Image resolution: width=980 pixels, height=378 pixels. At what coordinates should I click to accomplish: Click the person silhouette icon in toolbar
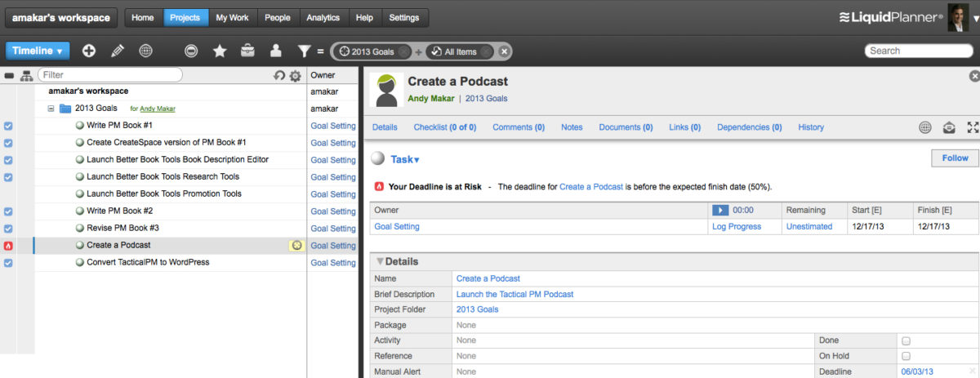[x=275, y=51]
